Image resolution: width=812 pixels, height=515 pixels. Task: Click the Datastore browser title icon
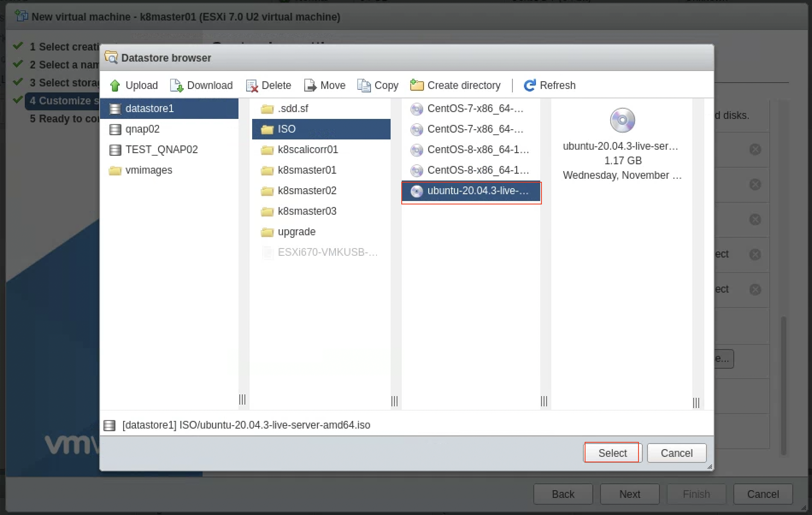click(x=111, y=57)
